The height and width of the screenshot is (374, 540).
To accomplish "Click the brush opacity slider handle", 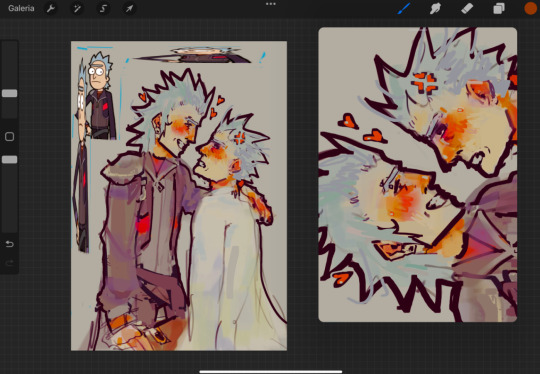I will coord(10,159).
